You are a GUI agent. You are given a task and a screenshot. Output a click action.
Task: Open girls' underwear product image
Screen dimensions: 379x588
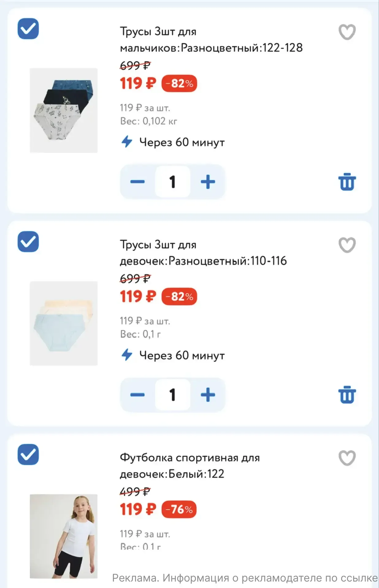(x=63, y=323)
